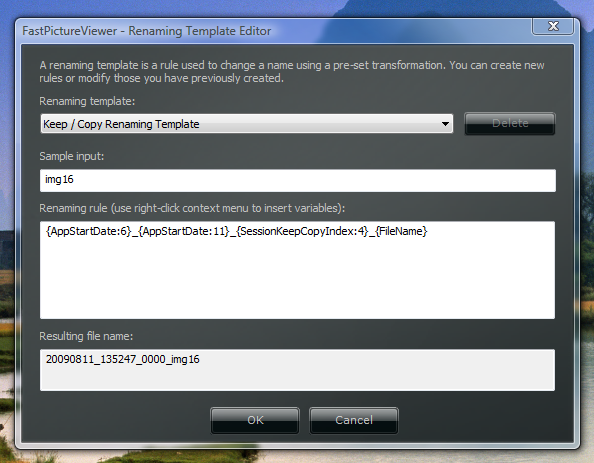This screenshot has width=594, height=463.
Task: Click the 'Resulting file name:' label
Action: click(86, 336)
